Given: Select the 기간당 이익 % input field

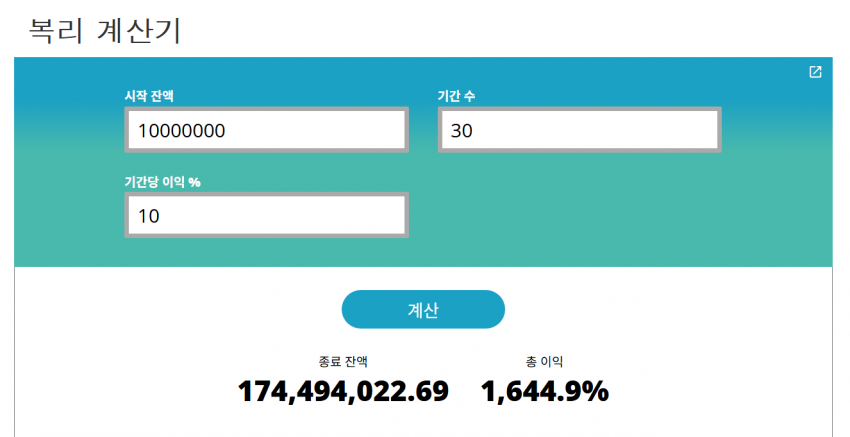Looking at the screenshot, I should [266, 216].
